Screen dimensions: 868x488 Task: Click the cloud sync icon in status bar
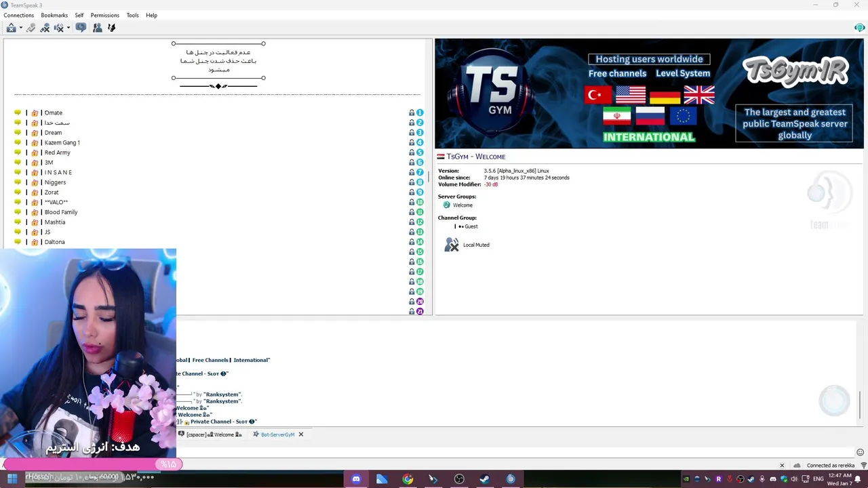pos(797,466)
